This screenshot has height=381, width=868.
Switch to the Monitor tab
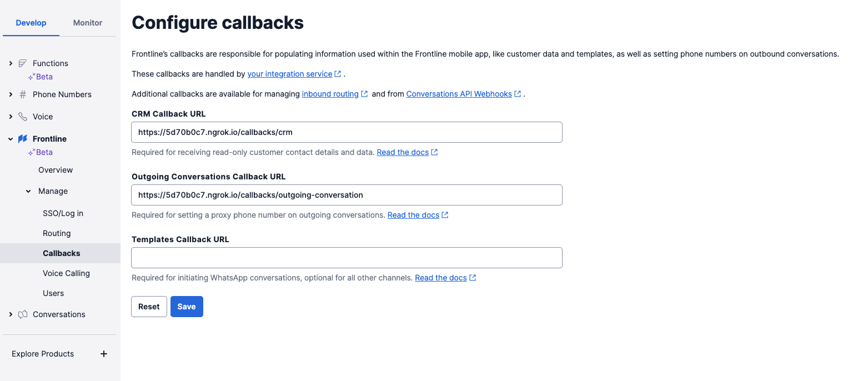(x=87, y=23)
